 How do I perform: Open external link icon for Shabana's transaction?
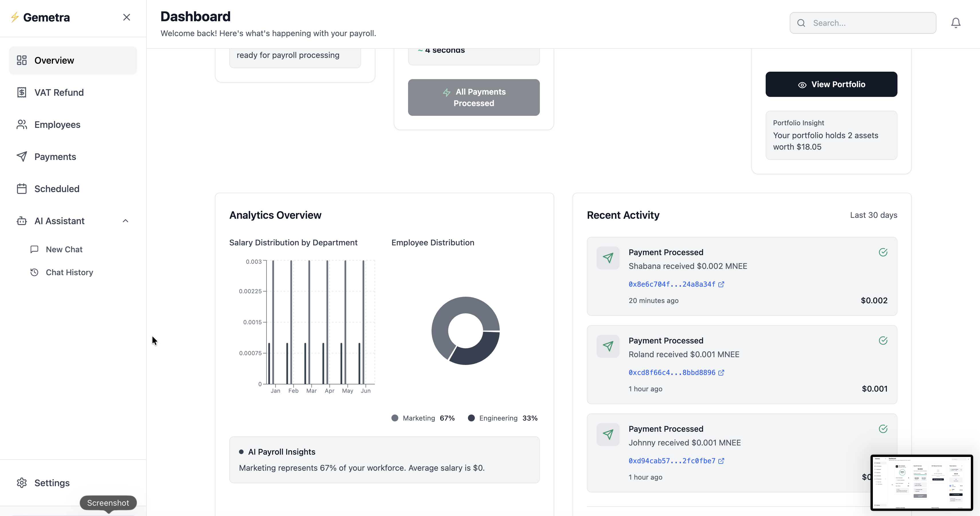721,284
